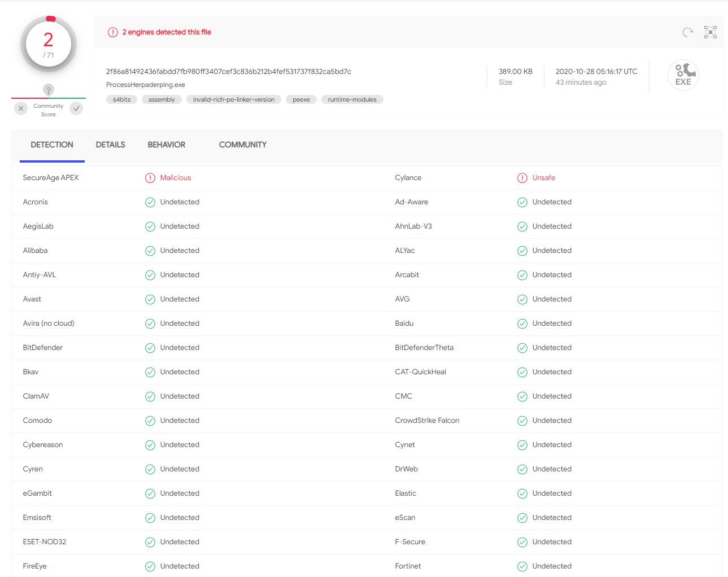This screenshot has width=728, height=577.
Task: Click the undetected check icon for BitDefender
Action: [x=150, y=348]
